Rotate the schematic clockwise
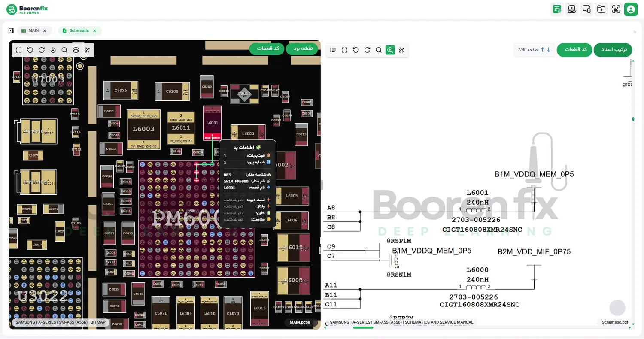 (367, 50)
